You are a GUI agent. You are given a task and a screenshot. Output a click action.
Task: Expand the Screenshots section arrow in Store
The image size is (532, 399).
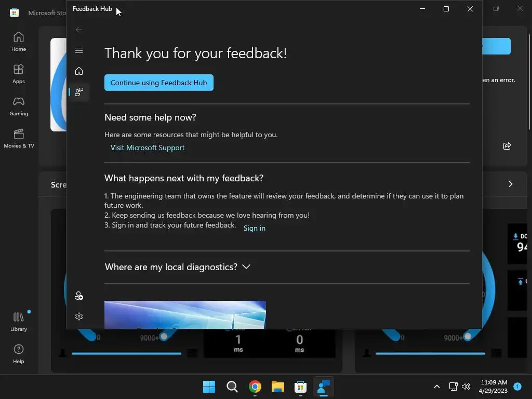point(510,184)
